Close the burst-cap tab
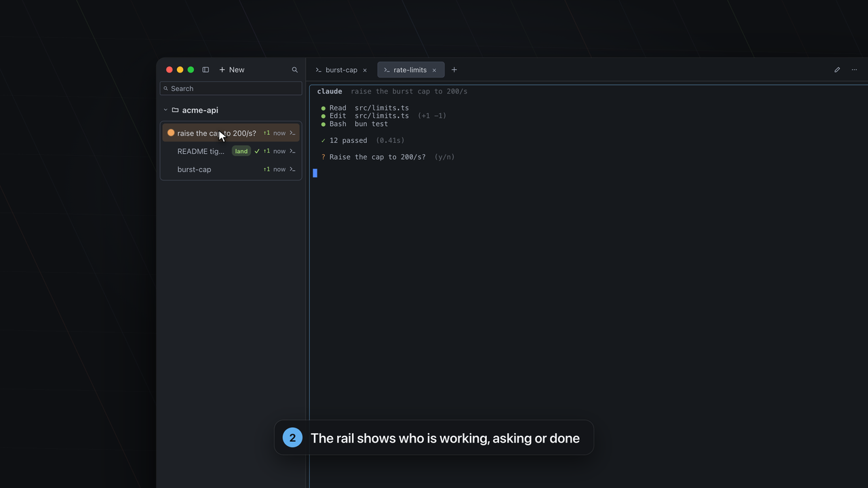 (365, 70)
